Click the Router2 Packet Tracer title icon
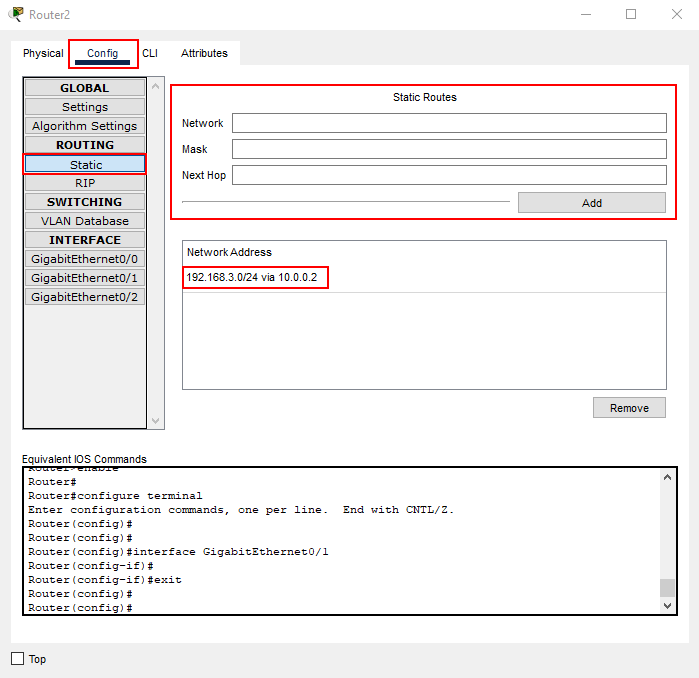This screenshot has height=678, width=699. 16,14
